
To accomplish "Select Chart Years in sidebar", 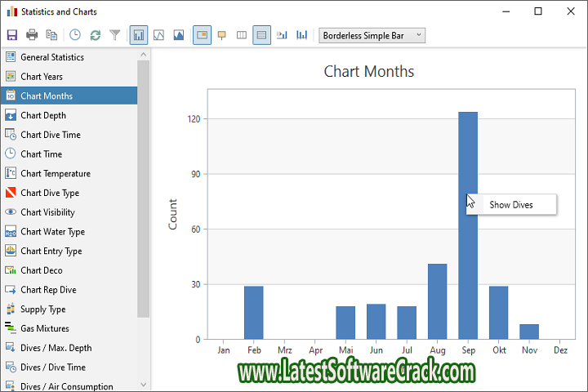I will click(42, 77).
